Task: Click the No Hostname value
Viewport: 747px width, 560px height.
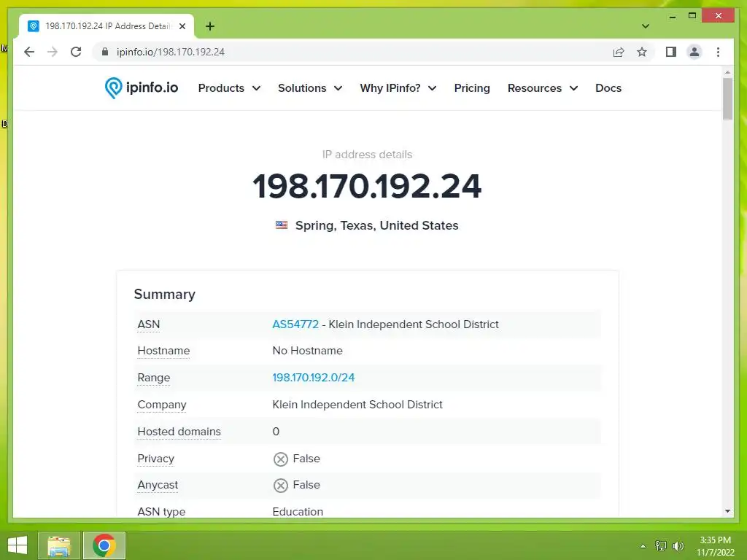Action: [x=307, y=351]
